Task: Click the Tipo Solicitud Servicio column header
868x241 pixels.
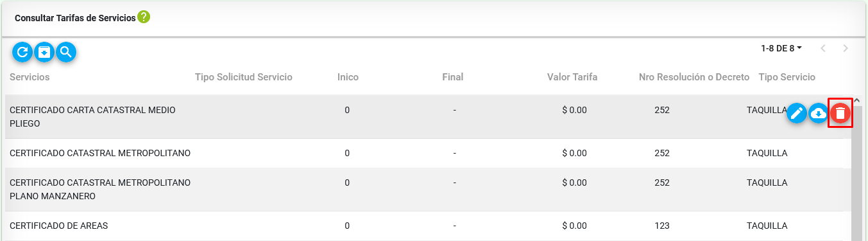Action: (x=244, y=77)
